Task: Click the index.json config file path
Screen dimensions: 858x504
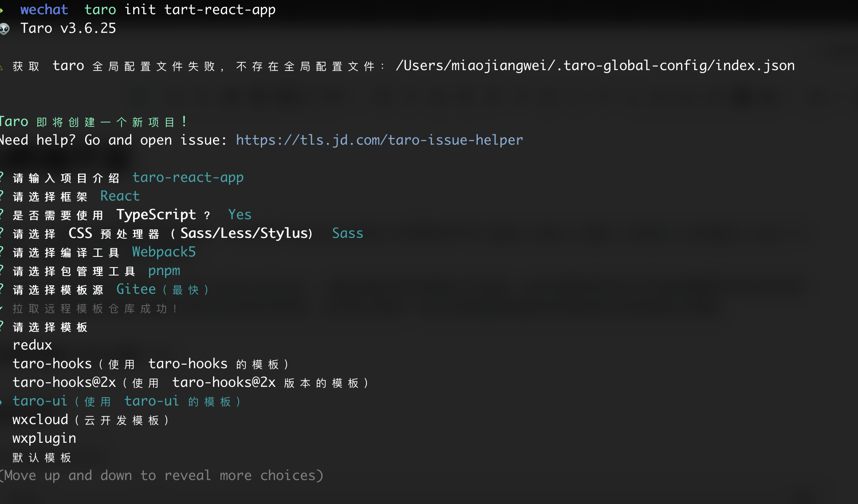Action: coord(595,66)
